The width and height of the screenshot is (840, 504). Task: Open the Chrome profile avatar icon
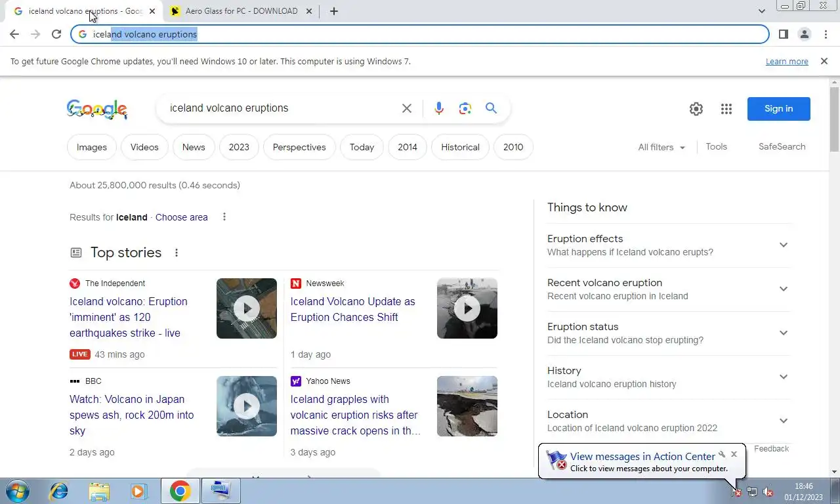click(804, 34)
